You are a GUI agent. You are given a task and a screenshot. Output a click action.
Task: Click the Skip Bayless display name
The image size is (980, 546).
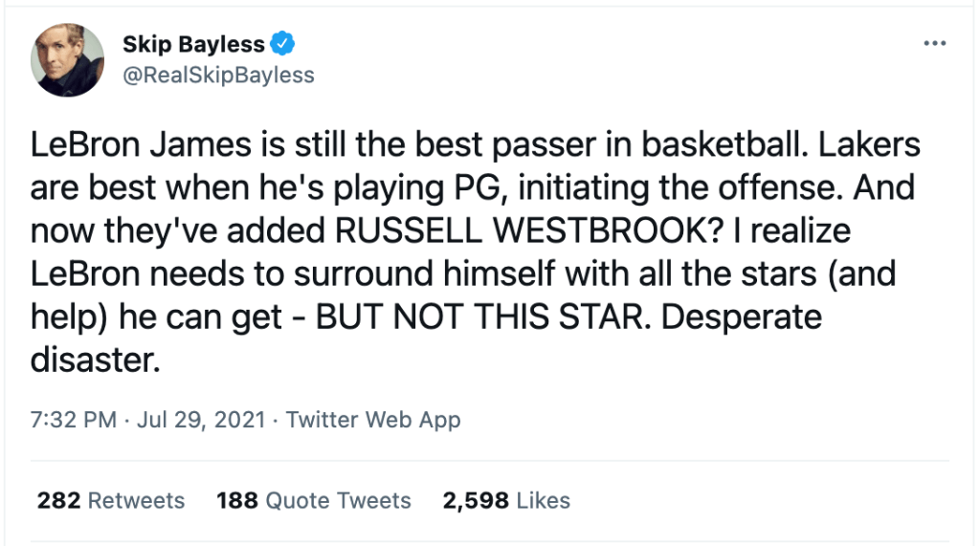[193, 44]
